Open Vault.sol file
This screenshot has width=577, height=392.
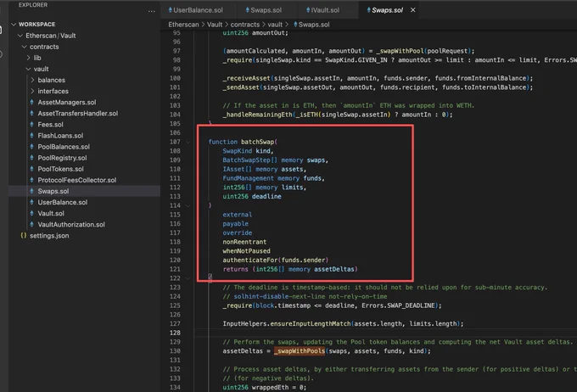pyautogui.click(x=51, y=213)
